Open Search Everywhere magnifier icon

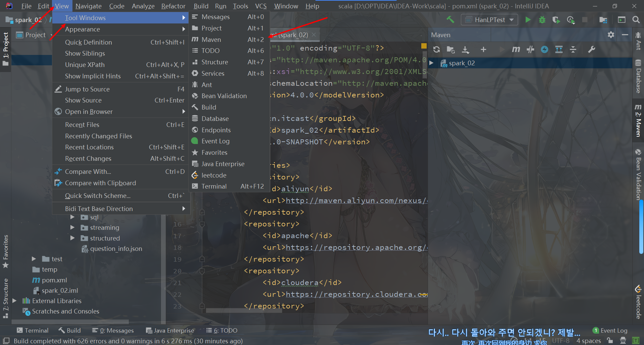coord(636,20)
